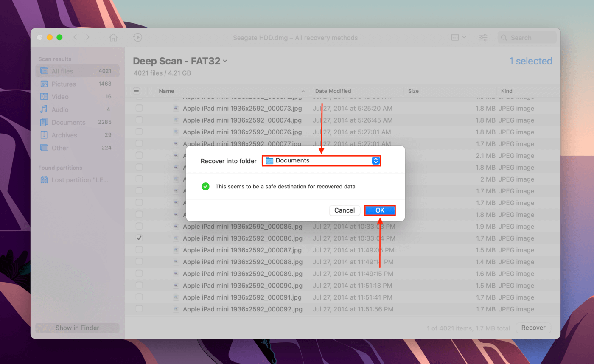Go to home screen icon
This screenshot has height=364, width=594.
pyautogui.click(x=113, y=37)
